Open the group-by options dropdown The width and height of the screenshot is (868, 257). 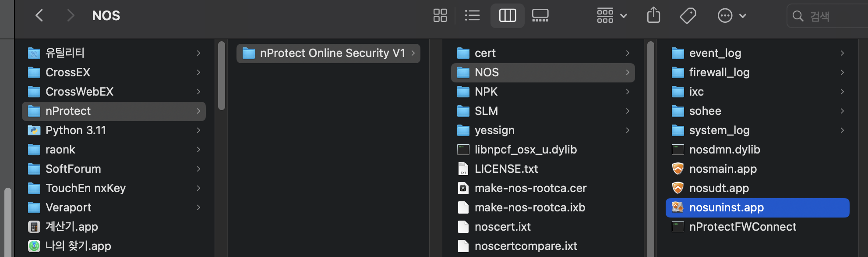click(612, 16)
